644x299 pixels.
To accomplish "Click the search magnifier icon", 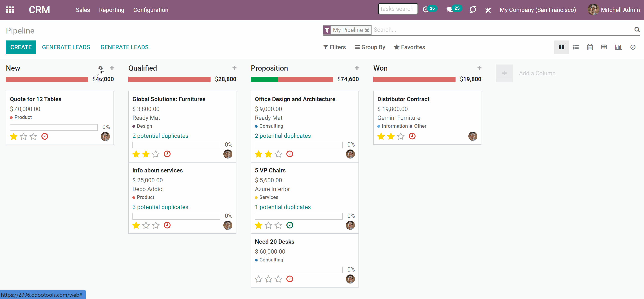I will pyautogui.click(x=637, y=30).
